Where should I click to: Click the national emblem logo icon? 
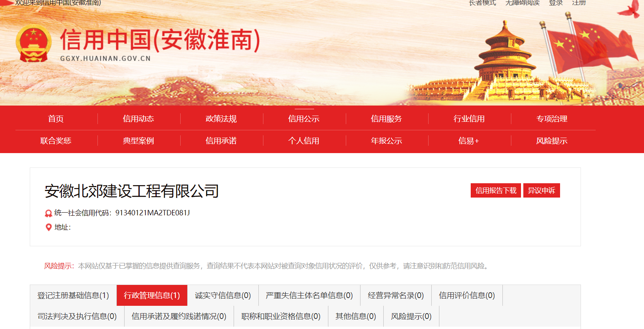point(34,43)
